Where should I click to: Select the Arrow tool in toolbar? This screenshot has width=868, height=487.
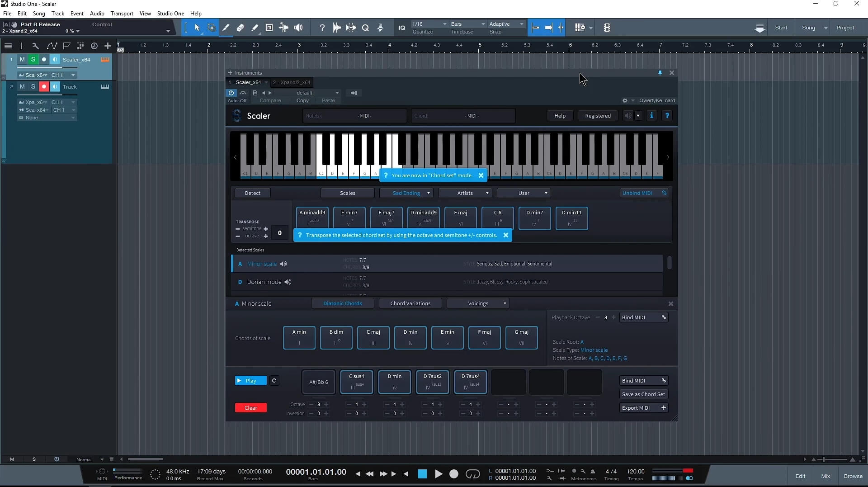(197, 28)
